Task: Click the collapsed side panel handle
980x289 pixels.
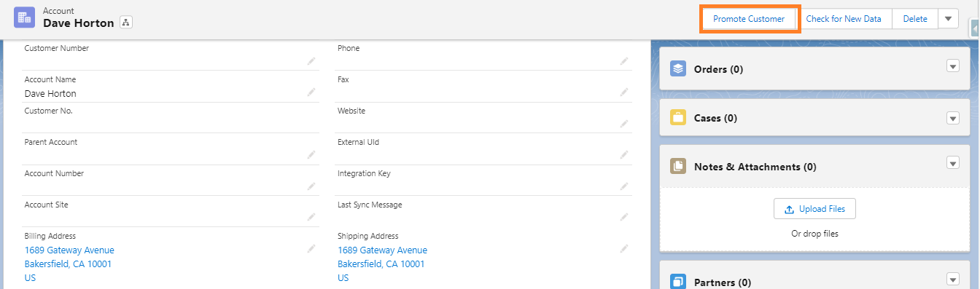Action: tap(974, 28)
